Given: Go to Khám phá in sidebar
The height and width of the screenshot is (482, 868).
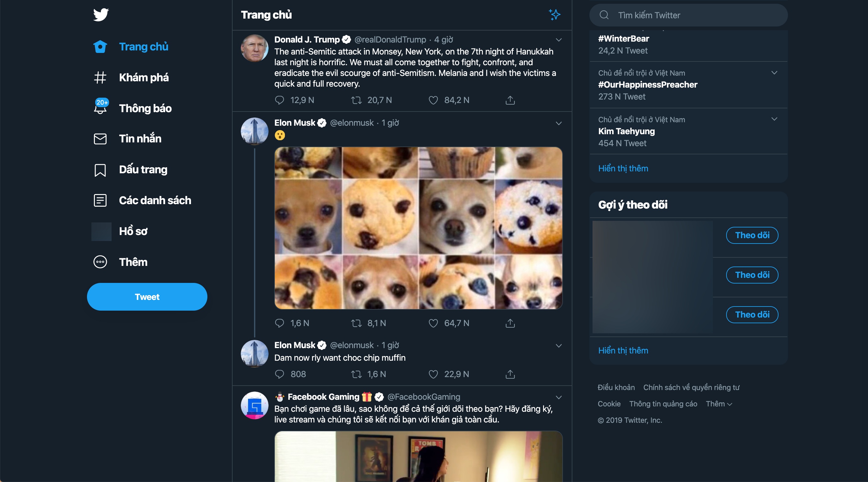Looking at the screenshot, I should pyautogui.click(x=143, y=77).
